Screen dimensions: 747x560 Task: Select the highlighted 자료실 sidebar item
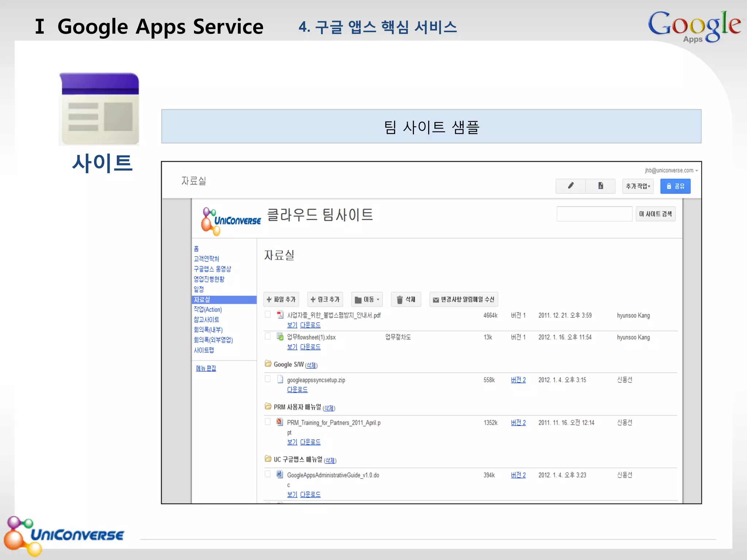[x=224, y=299]
